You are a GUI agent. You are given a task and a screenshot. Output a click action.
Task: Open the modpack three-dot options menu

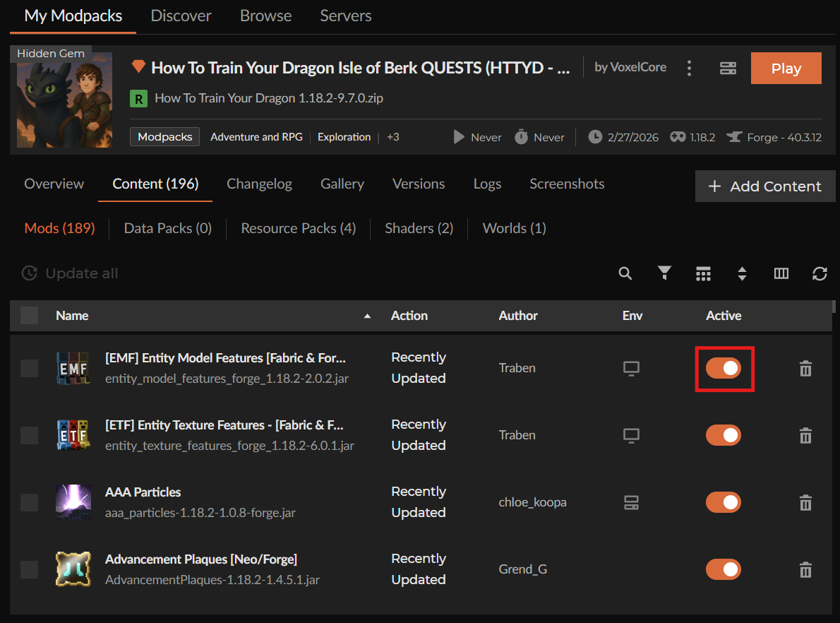(690, 68)
